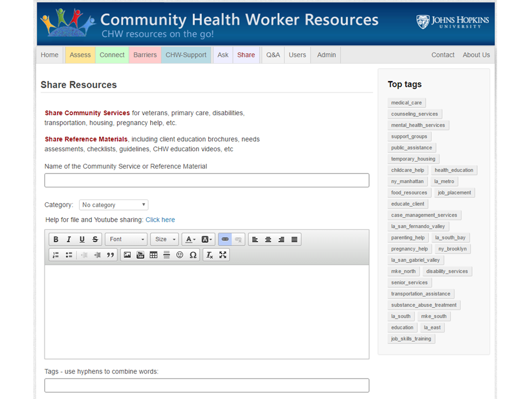Insert a numbered list

pos(55,255)
